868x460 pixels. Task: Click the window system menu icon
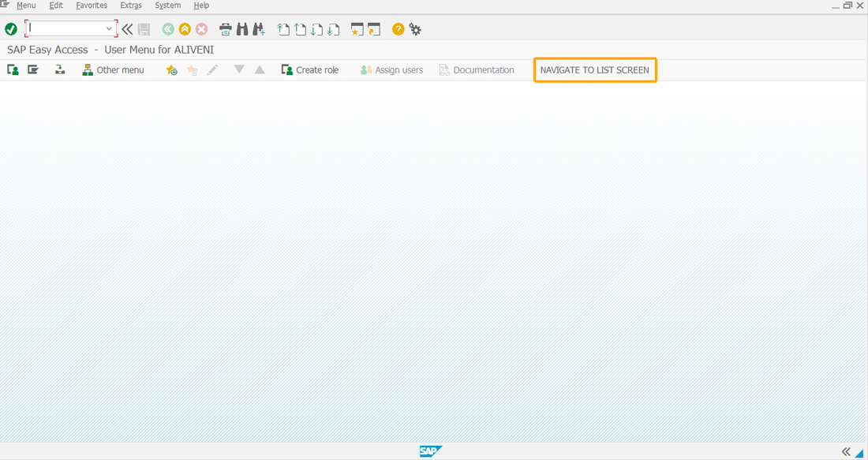point(6,5)
